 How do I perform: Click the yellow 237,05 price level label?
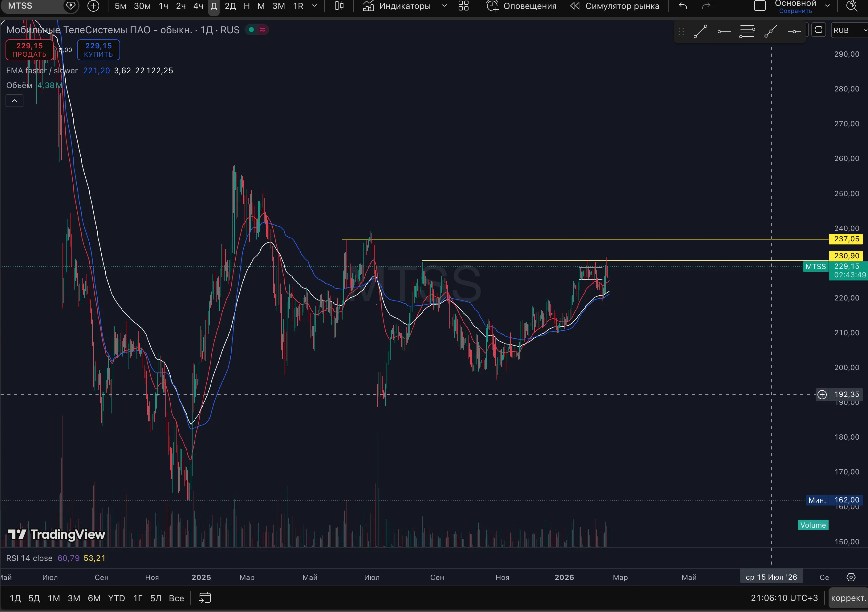point(846,239)
